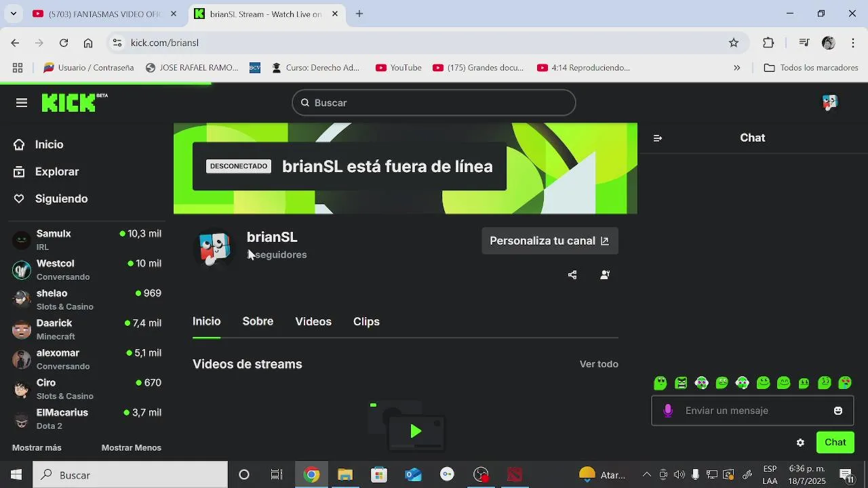The height and width of the screenshot is (488, 868).
Task: Open the YouTube bookmark
Action: point(399,68)
